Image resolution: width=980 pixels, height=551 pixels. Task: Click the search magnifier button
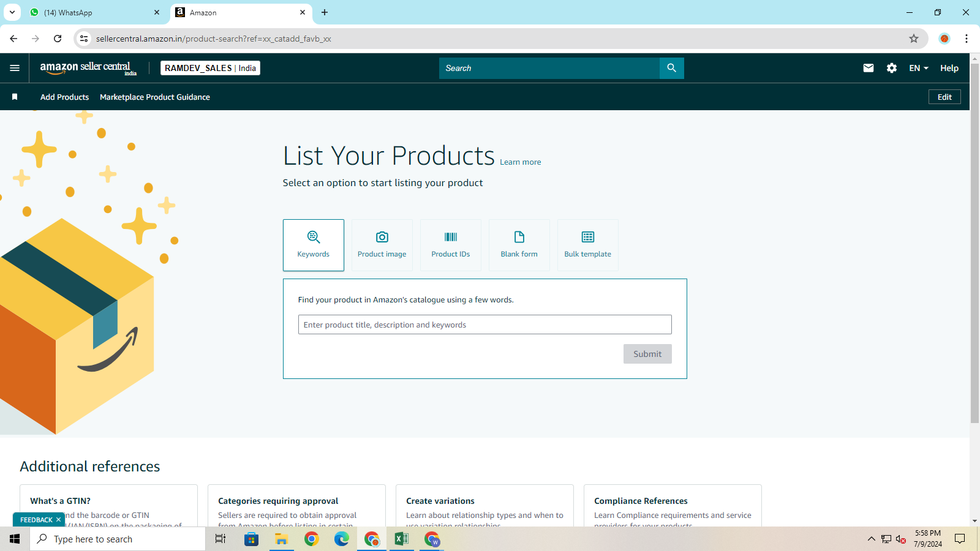[x=671, y=68]
